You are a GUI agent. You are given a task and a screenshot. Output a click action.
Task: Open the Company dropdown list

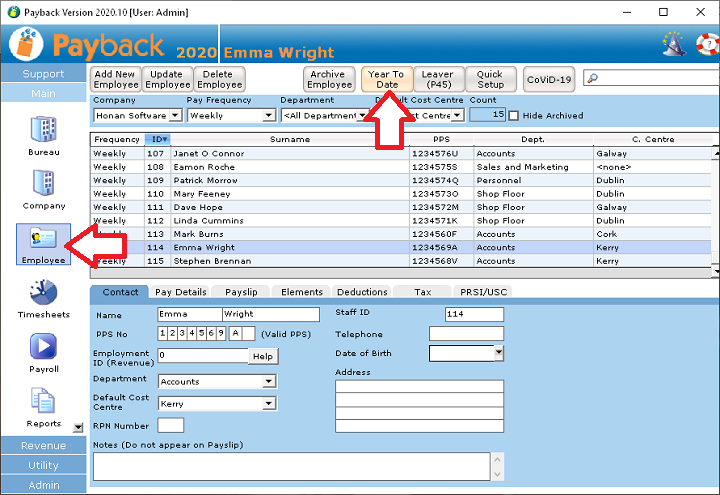(x=176, y=116)
